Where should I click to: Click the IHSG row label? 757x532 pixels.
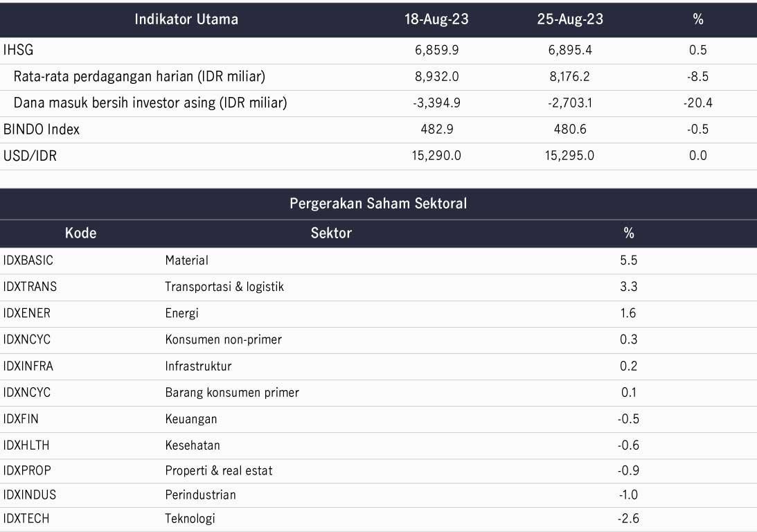[x=18, y=50]
